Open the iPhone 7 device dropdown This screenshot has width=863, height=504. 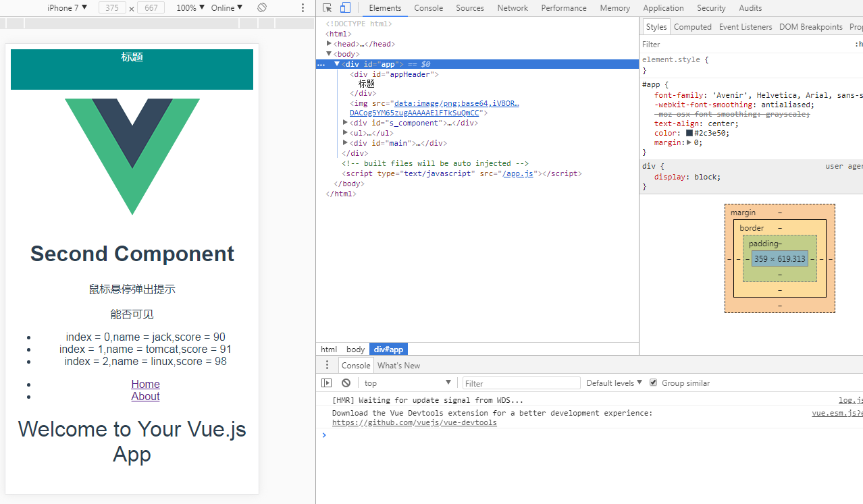tap(68, 8)
